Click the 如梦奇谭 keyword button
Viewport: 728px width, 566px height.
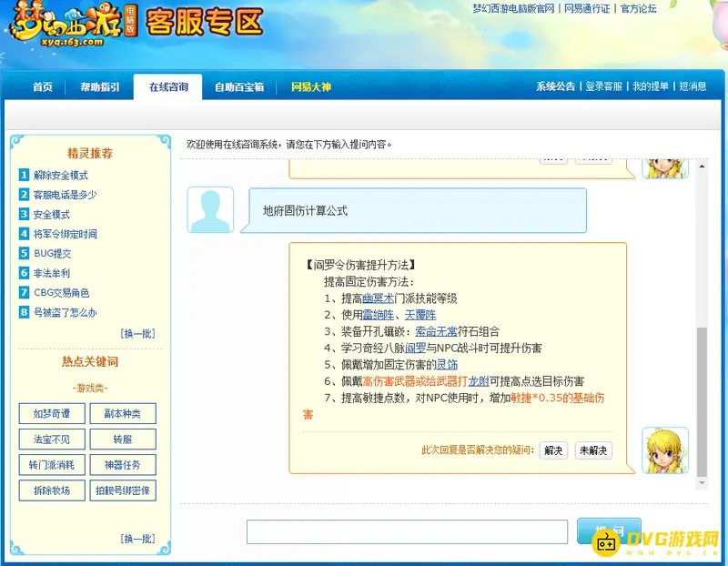pyautogui.click(x=52, y=413)
